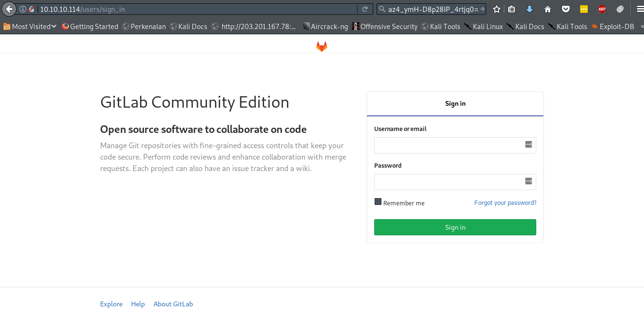Open the Offensive Security bookmark
The width and height of the screenshot is (644, 323).
pyautogui.click(x=385, y=27)
